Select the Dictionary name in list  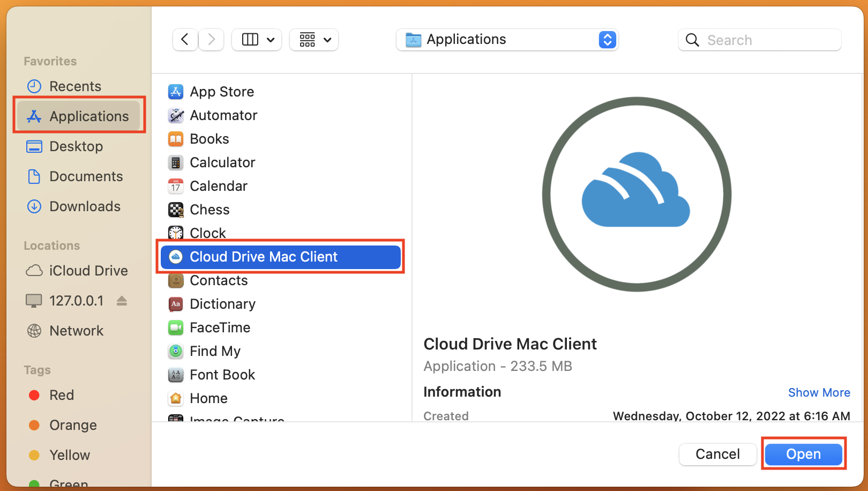pos(222,304)
